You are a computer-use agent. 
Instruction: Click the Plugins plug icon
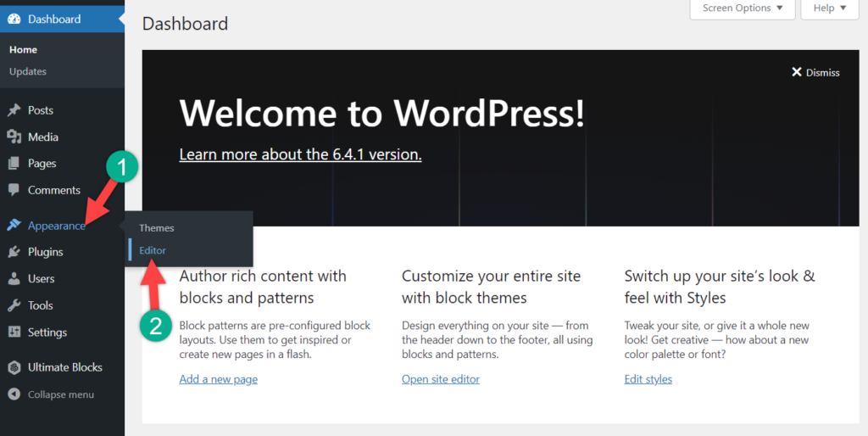pos(14,252)
